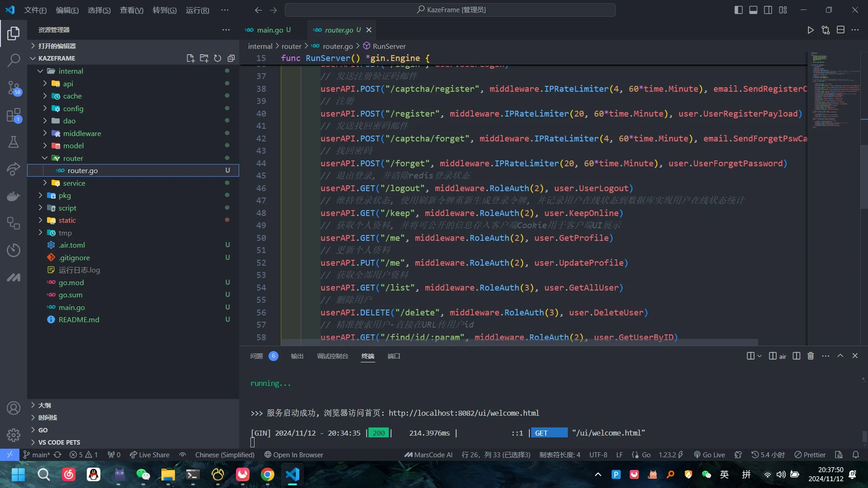Open the Extensions view icon
The width and height of the screenshot is (868, 488).
14,115
